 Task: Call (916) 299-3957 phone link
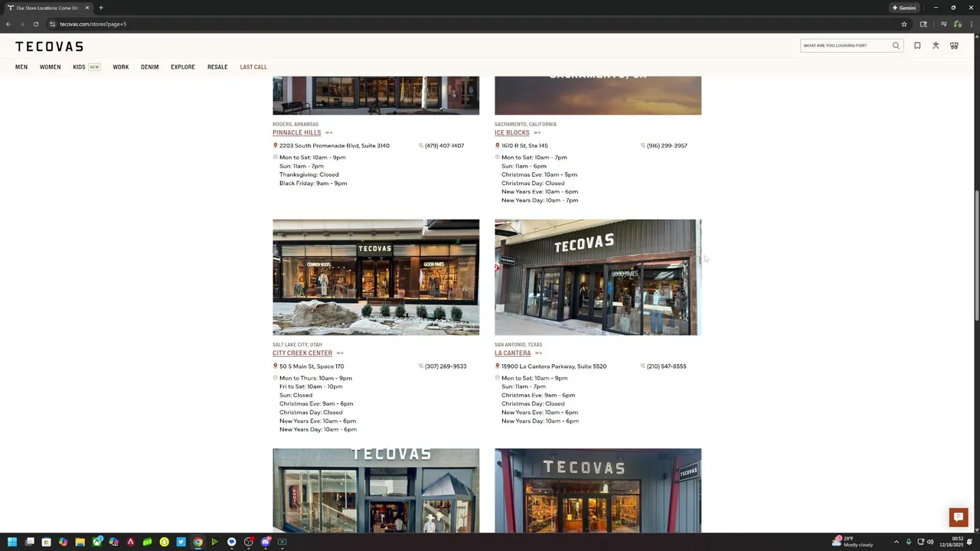(x=667, y=145)
